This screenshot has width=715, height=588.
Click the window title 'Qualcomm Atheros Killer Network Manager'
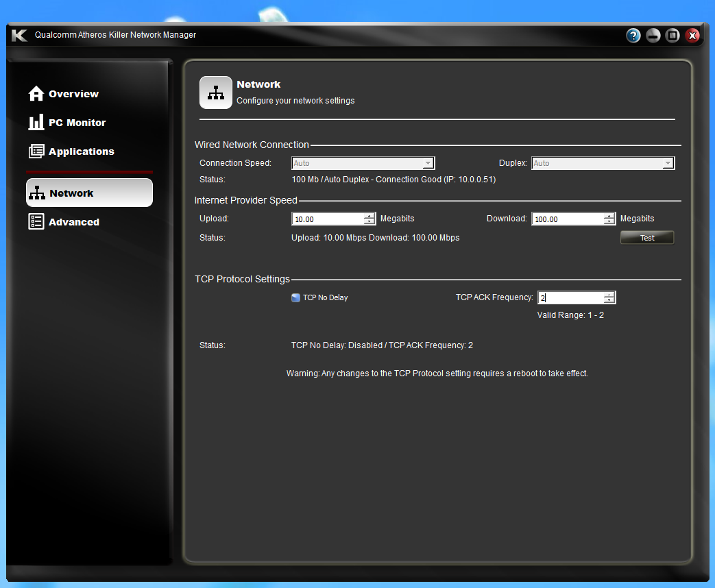(115, 35)
